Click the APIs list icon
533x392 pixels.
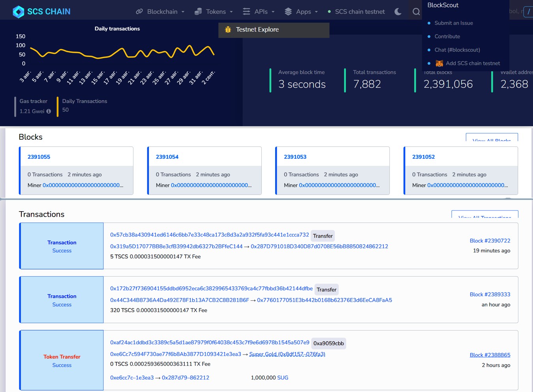pyautogui.click(x=246, y=11)
